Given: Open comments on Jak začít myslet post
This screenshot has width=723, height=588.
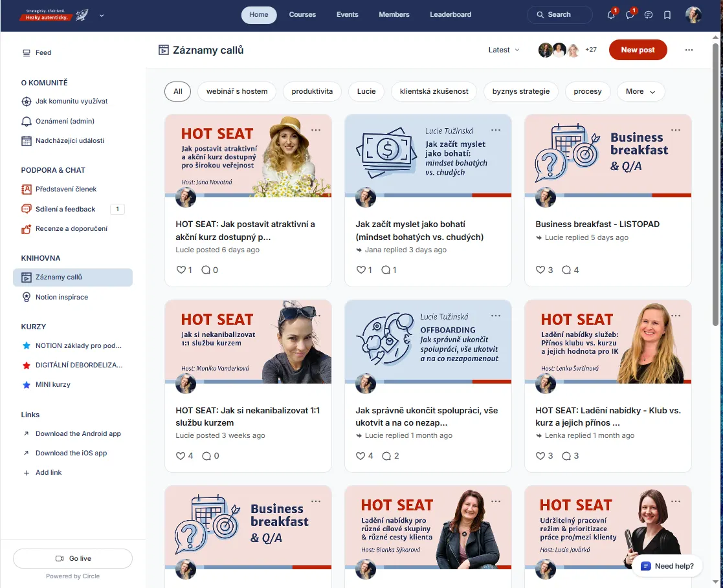Looking at the screenshot, I should pos(386,270).
